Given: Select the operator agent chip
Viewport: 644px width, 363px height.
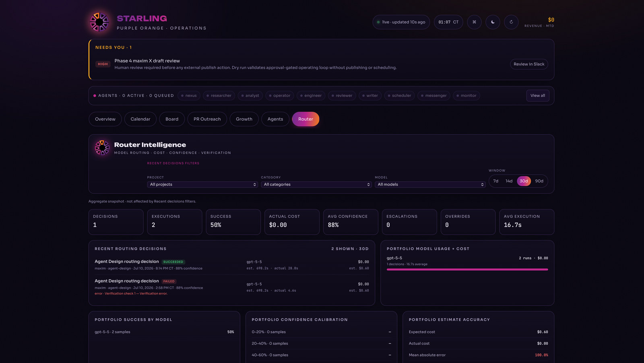Looking at the screenshot, I should [x=280, y=96].
